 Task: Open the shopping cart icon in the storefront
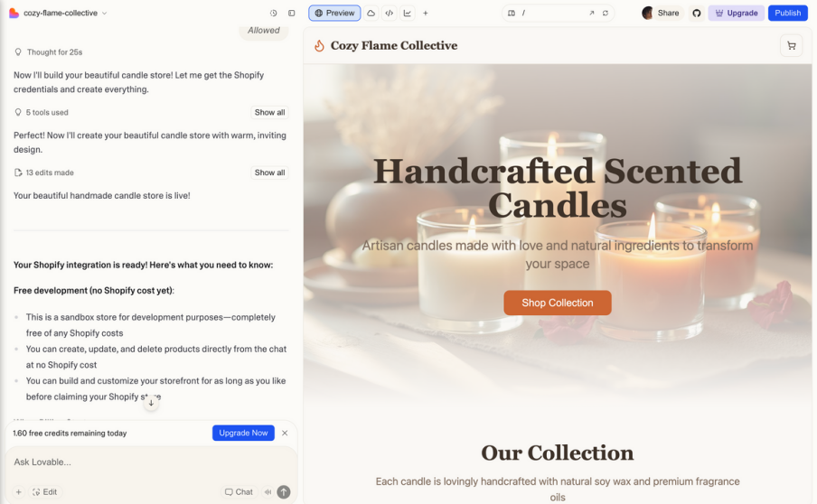click(791, 46)
